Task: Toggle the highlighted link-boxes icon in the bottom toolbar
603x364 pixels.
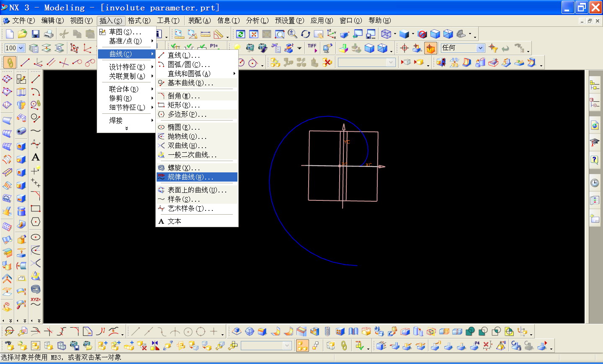Action: (302, 346)
